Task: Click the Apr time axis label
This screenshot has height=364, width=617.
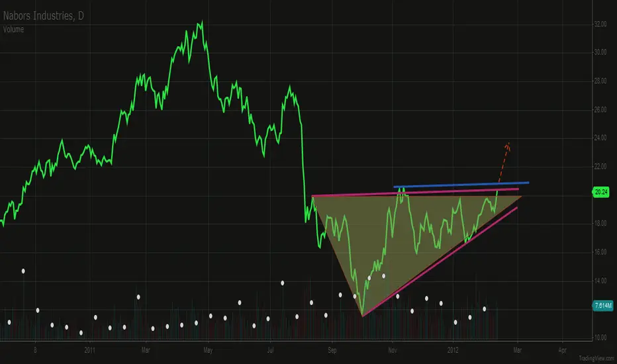Action: point(562,350)
